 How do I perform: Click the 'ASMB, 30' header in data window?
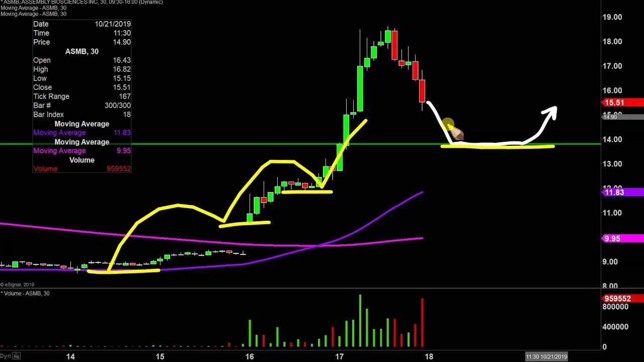(x=82, y=51)
